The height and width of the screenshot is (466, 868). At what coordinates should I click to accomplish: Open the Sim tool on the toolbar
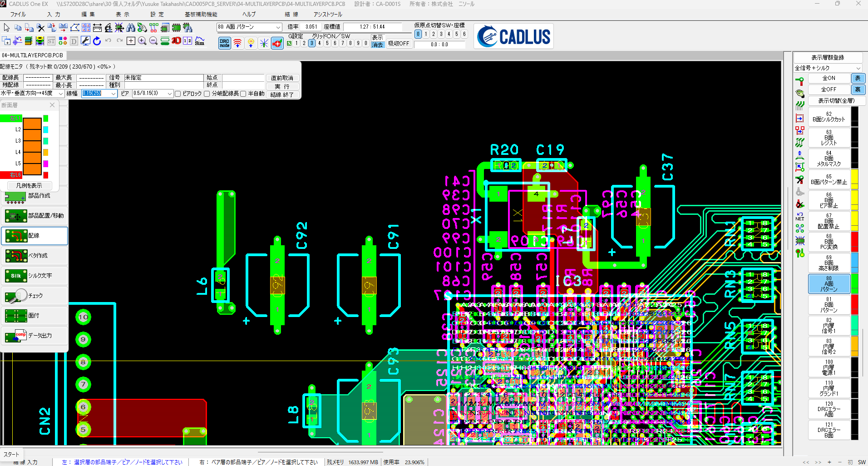[x=200, y=41]
